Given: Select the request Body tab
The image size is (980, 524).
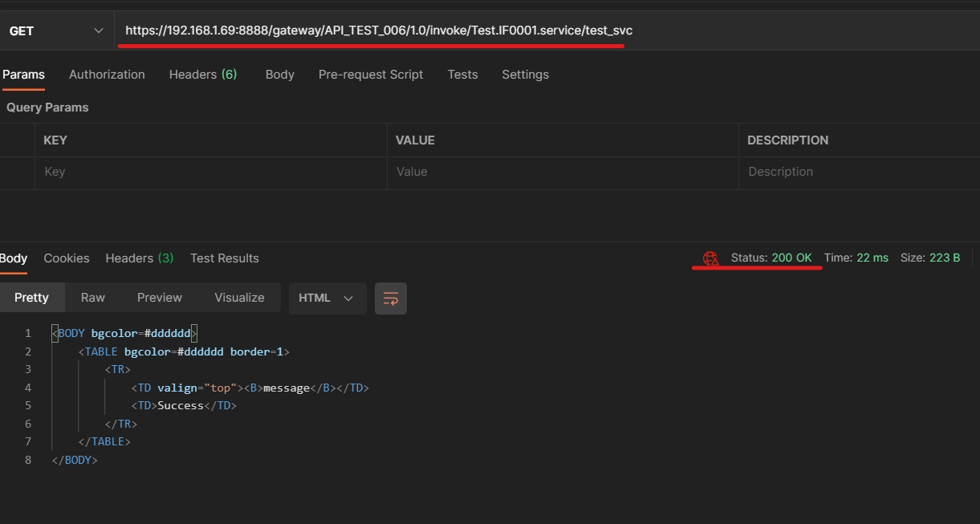Looking at the screenshot, I should (x=279, y=75).
